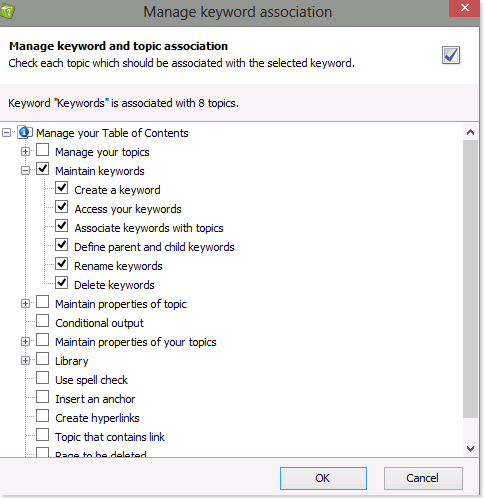The width and height of the screenshot is (484, 499).
Task: Collapse the Manage your Table of Contents root
Action: pyautogui.click(x=6, y=133)
